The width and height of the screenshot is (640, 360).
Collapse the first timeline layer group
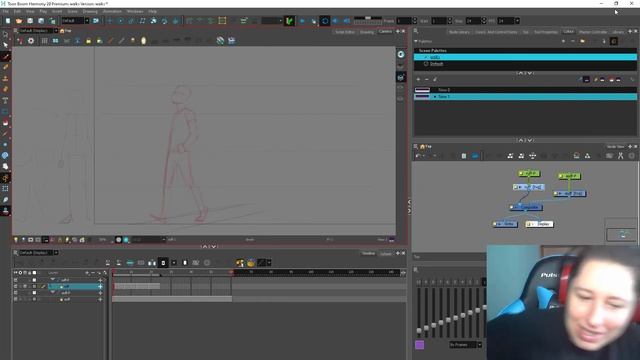pyautogui.click(x=53, y=280)
